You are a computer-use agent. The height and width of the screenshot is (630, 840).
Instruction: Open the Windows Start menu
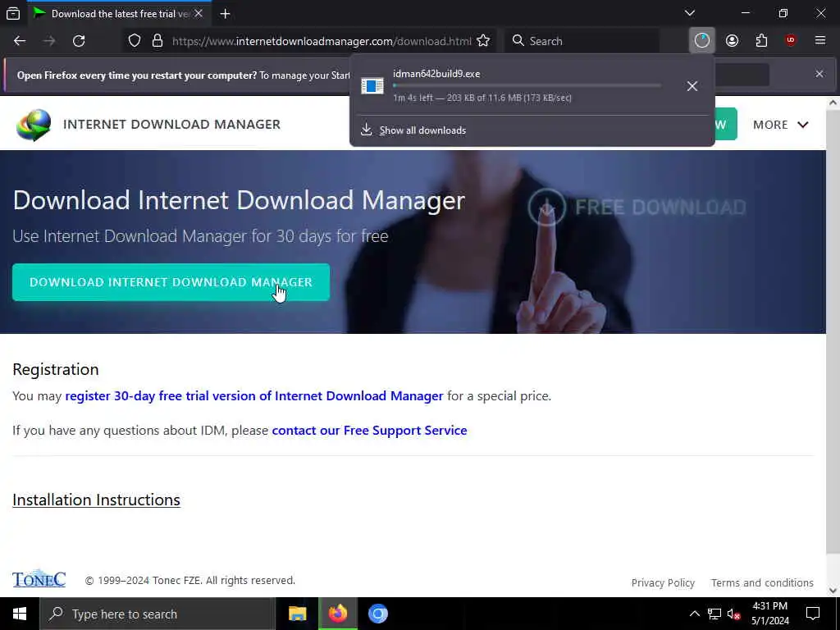(20, 614)
